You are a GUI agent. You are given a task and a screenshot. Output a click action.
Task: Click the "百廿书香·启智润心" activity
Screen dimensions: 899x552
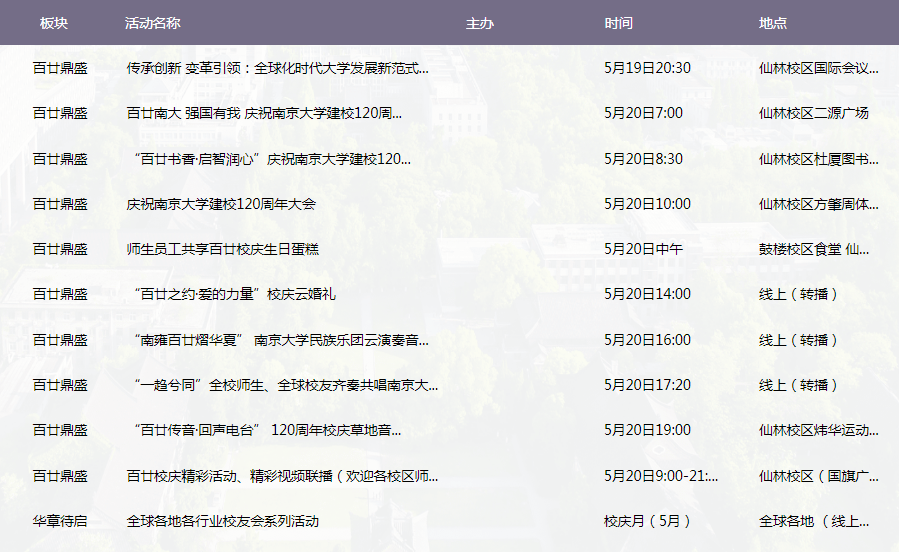pyautogui.click(x=270, y=159)
